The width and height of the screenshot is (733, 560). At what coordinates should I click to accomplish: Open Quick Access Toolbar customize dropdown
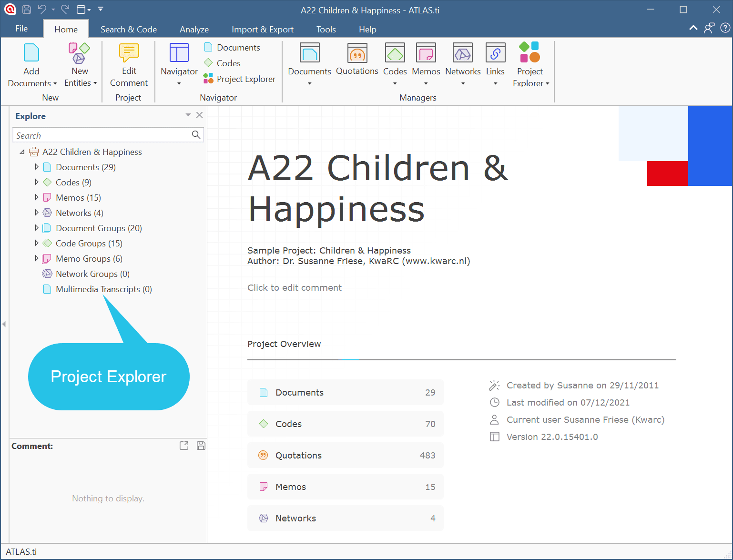(x=101, y=9)
